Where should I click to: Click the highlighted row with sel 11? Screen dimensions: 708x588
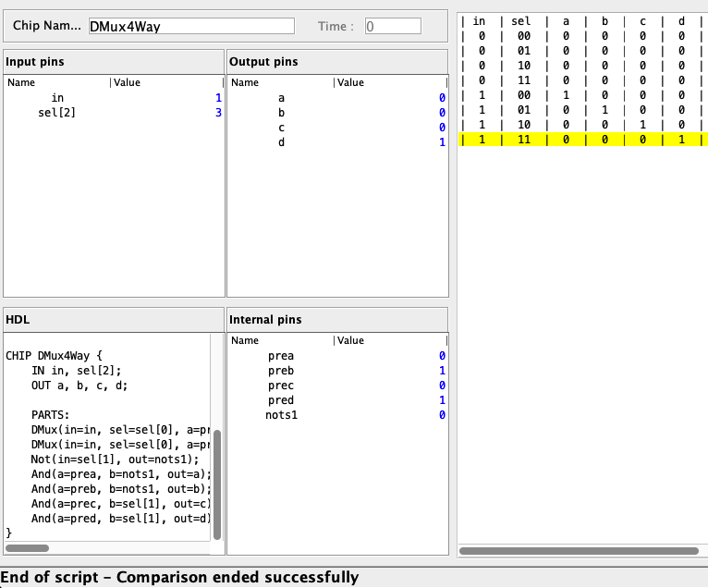tap(583, 140)
